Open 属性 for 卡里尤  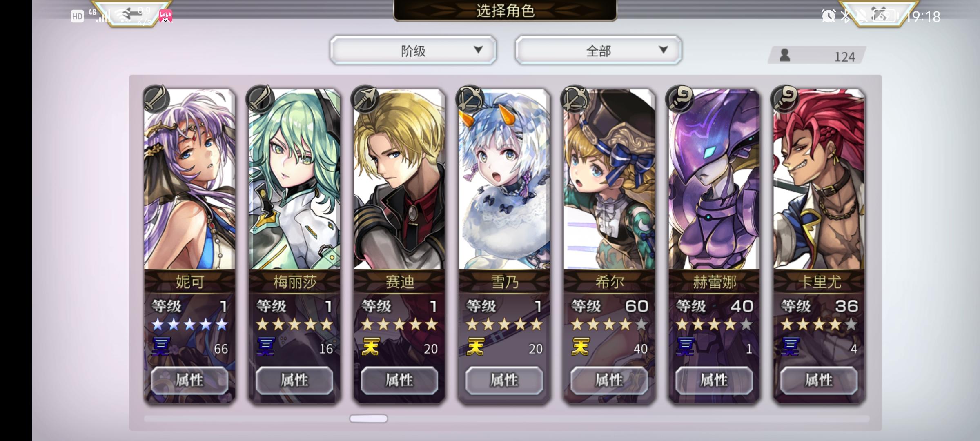[819, 380]
